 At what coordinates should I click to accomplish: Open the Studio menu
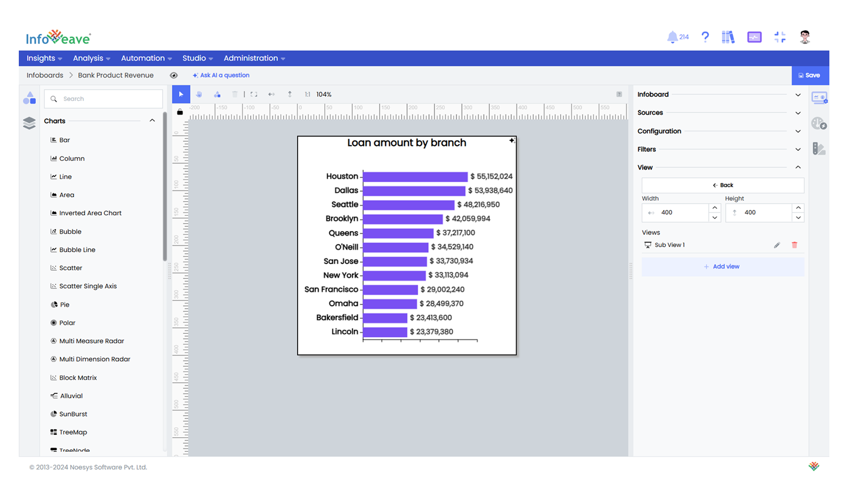(x=197, y=58)
